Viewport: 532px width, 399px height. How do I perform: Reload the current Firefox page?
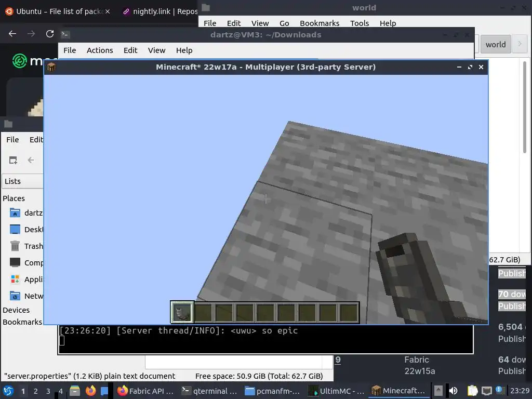point(50,34)
